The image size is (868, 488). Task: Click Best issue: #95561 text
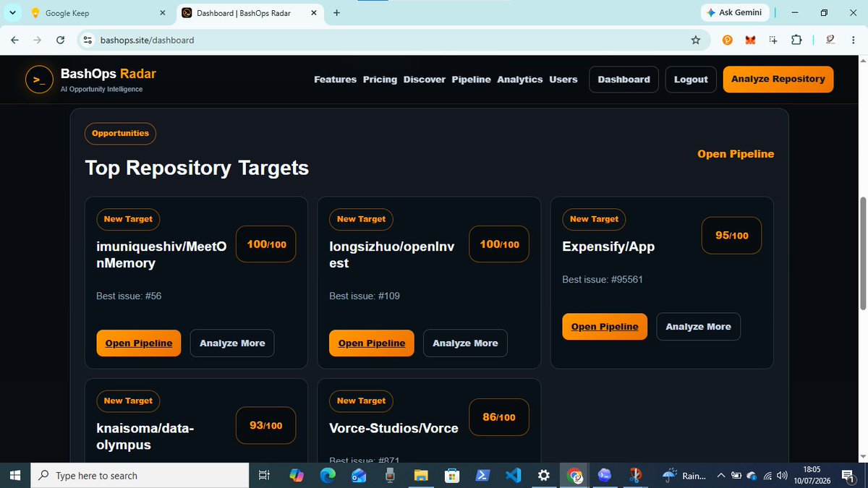pyautogui.click(x=603, y=279)
